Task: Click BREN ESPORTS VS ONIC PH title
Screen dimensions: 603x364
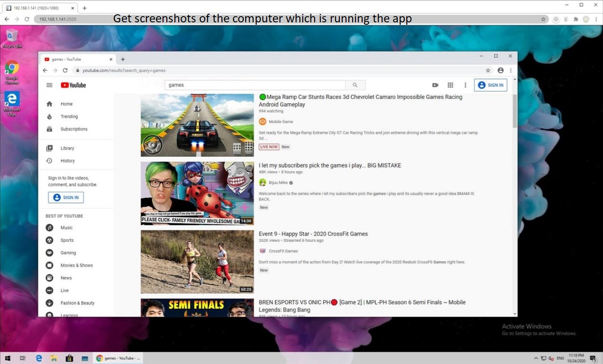Action: point(362,306)
